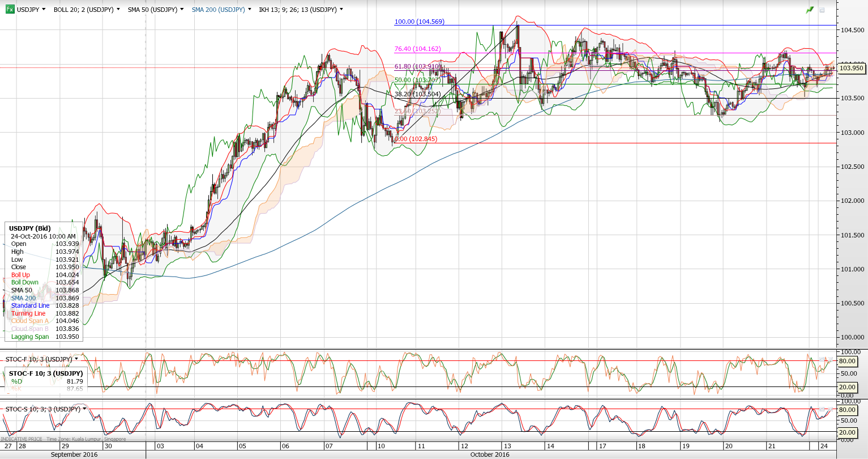Click the green chart-line icon at top right
The width and height of the screenshot is (868, 459).
(810, 10)
